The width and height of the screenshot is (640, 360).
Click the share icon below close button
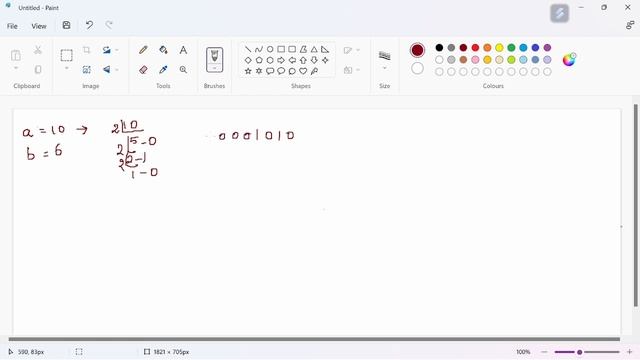point(629,25)
